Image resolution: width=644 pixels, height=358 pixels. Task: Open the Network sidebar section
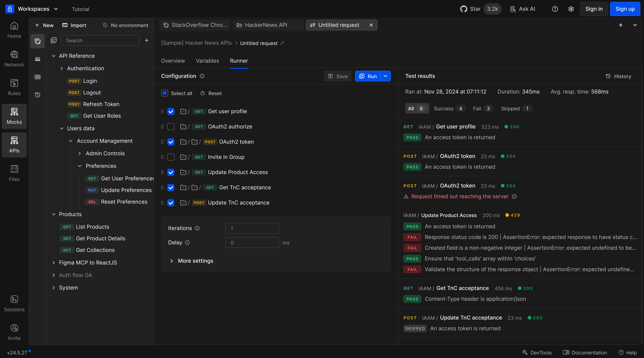pyautogui.click(x=14, y=59)
